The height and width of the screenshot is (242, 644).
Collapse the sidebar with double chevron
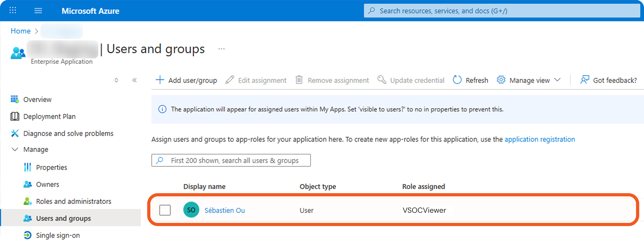coord(135,80)
